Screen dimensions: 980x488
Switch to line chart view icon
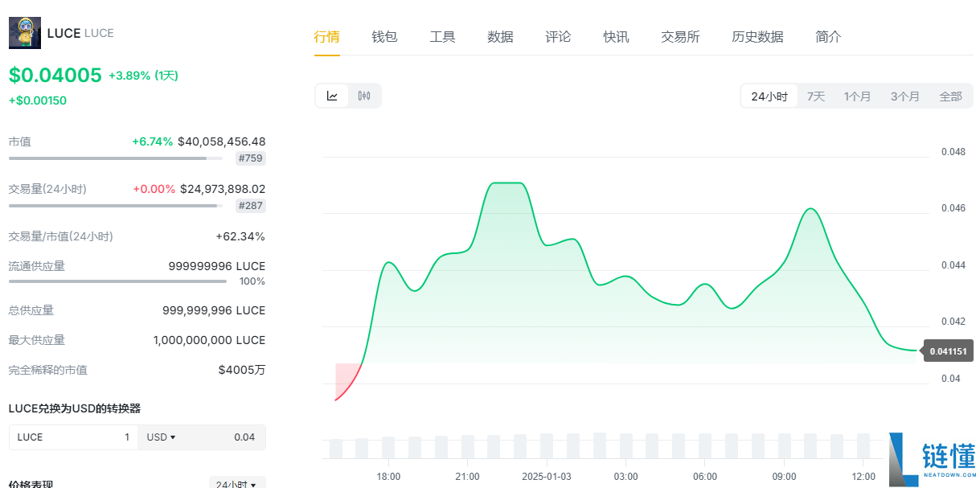click(x=332, y=96)
